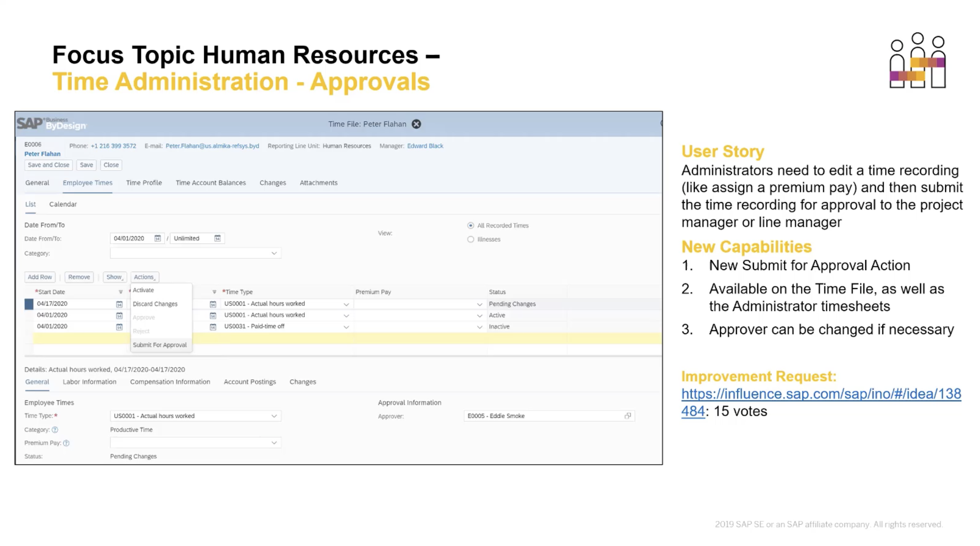Click the Status column header
The image size is (980, 546).
(x=497, y=292)
